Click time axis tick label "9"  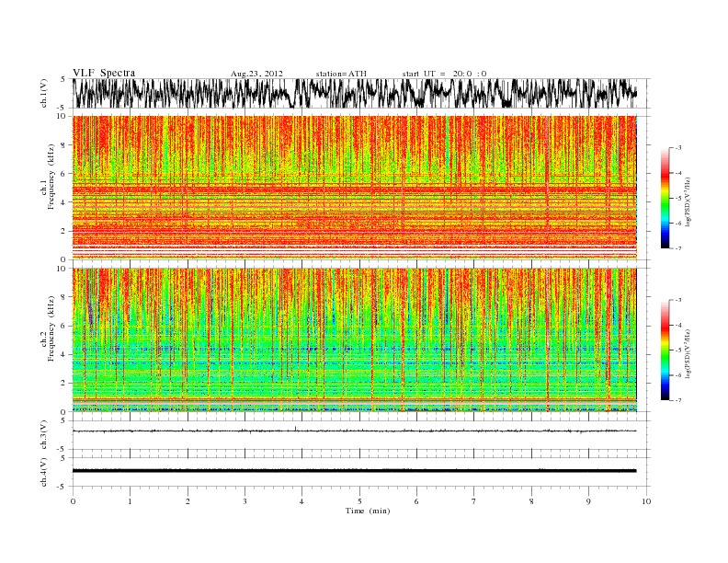coord(588,501)
